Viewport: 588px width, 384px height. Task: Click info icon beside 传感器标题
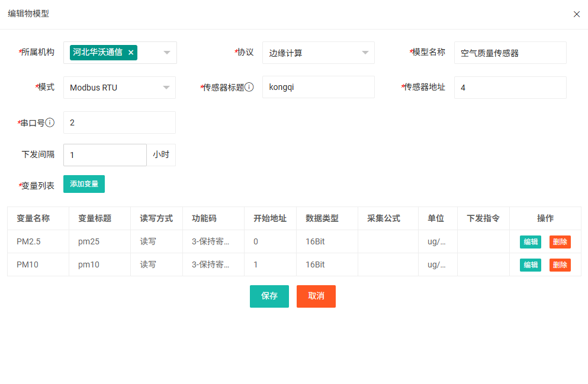coord(249,88)
